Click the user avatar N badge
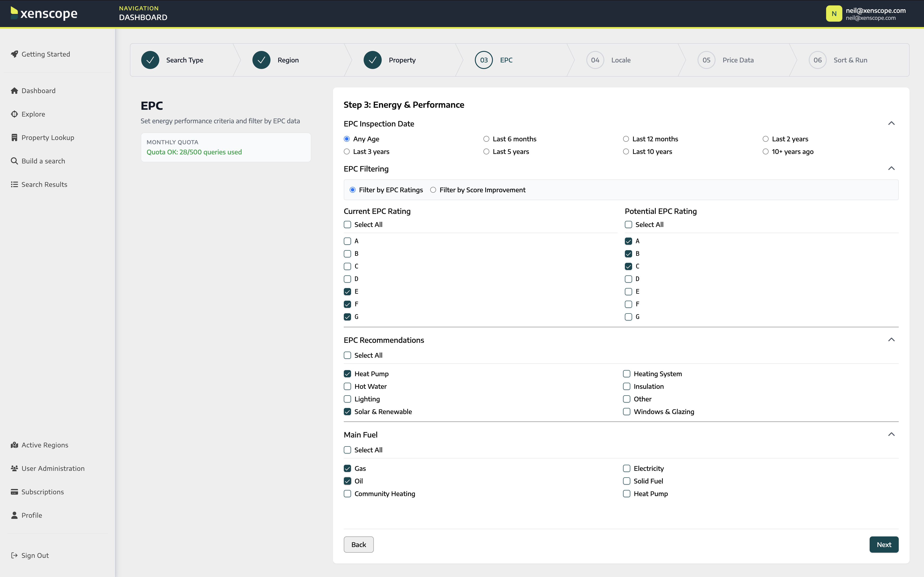The height and width of the screenshot is (577, 924). (x=834, y=14)
